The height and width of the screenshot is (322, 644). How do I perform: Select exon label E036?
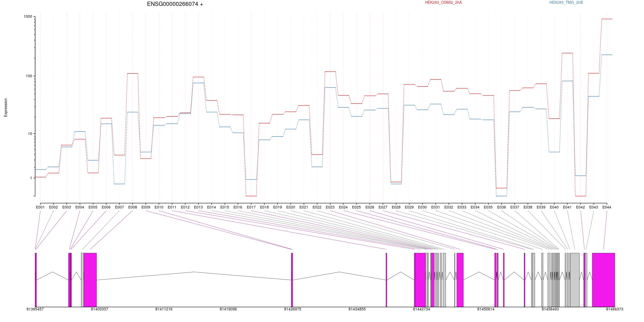point(502,207)
